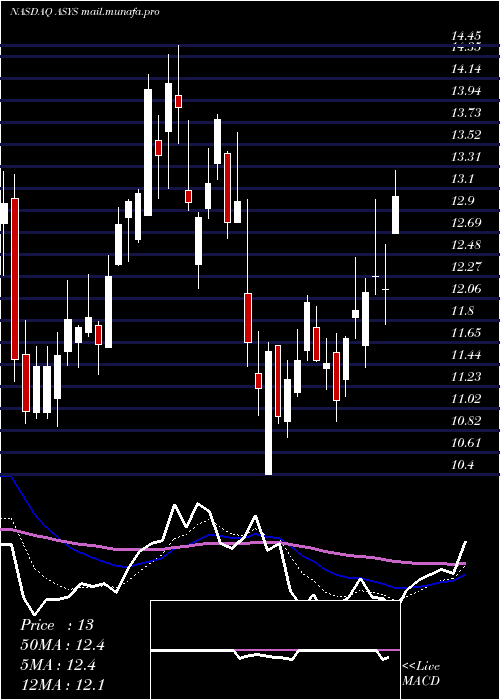The image size is (500, 700).
Task: Select the 12.9 price axis label
Action: [x=463, y=201]
